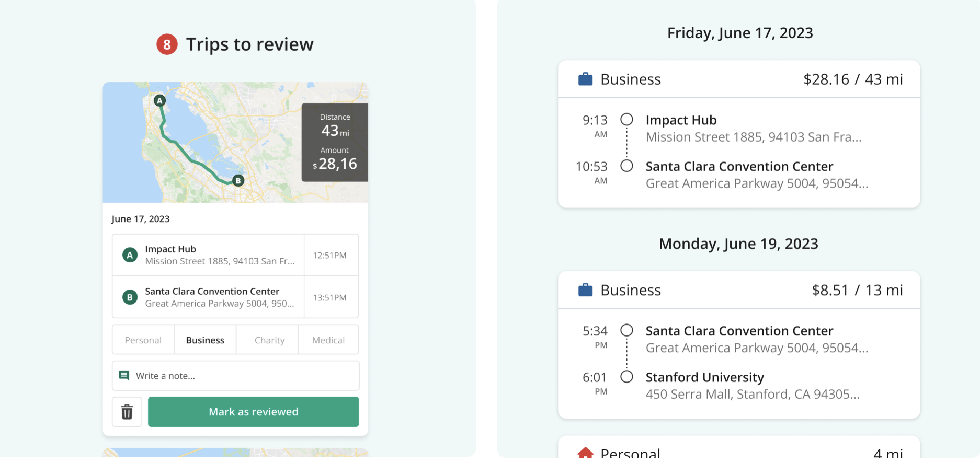980x463 pixels.
Task: Click the 12:51PM start time
Action: [329, 256]
